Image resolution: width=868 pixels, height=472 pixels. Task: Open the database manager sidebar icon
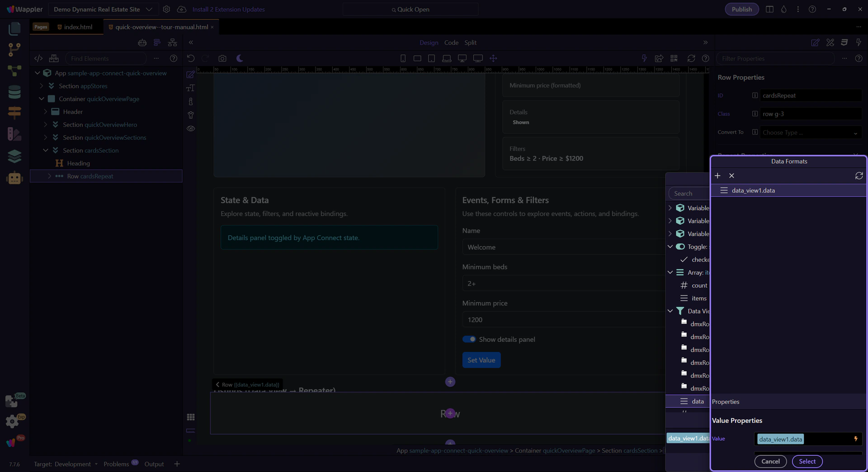(14, 92)
